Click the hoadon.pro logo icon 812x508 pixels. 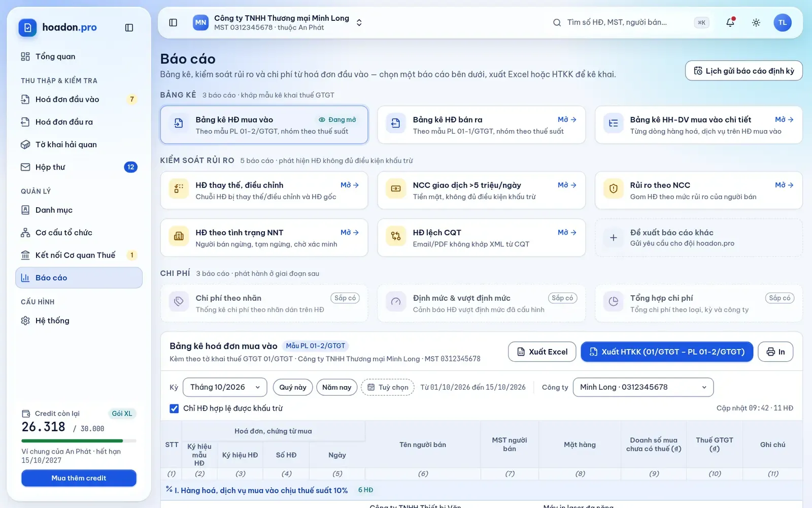coord(27,27)
